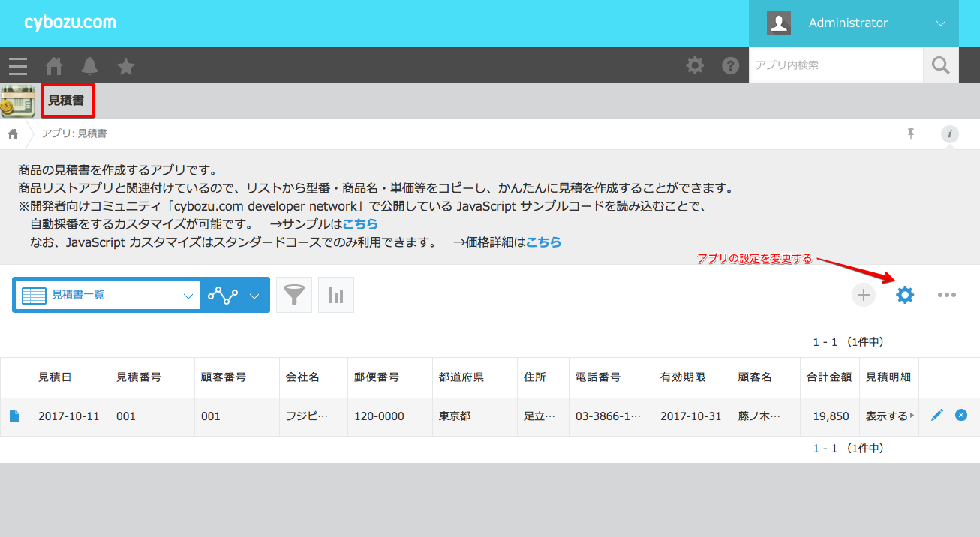Edit the record with pencil icon
This screenshot has width=980, height=537.
[936, 415]
